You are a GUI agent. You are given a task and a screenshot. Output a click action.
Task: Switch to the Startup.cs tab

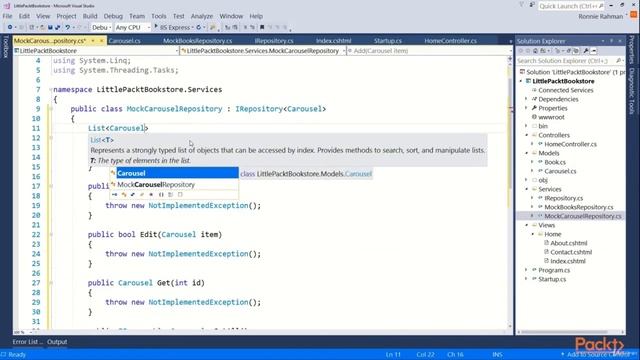pyautogui.click(x=388, y=41)
